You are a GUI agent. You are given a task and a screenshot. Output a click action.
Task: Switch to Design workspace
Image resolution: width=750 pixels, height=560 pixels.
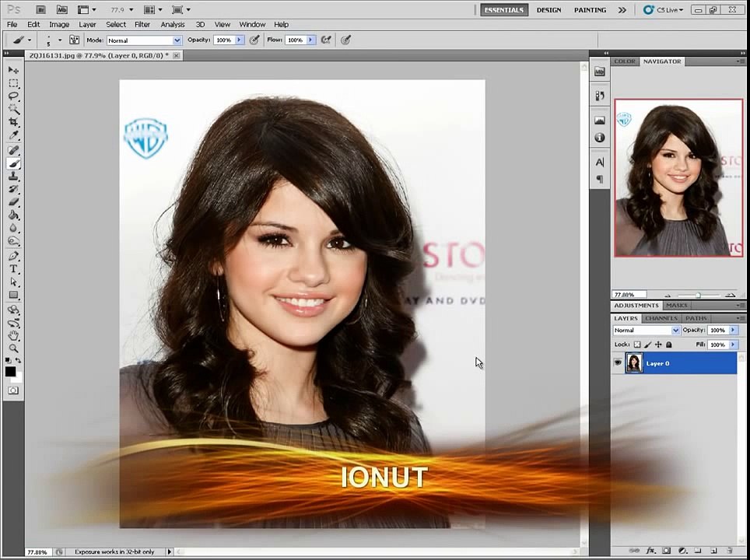pyautogui.click(x=548, y=10)
